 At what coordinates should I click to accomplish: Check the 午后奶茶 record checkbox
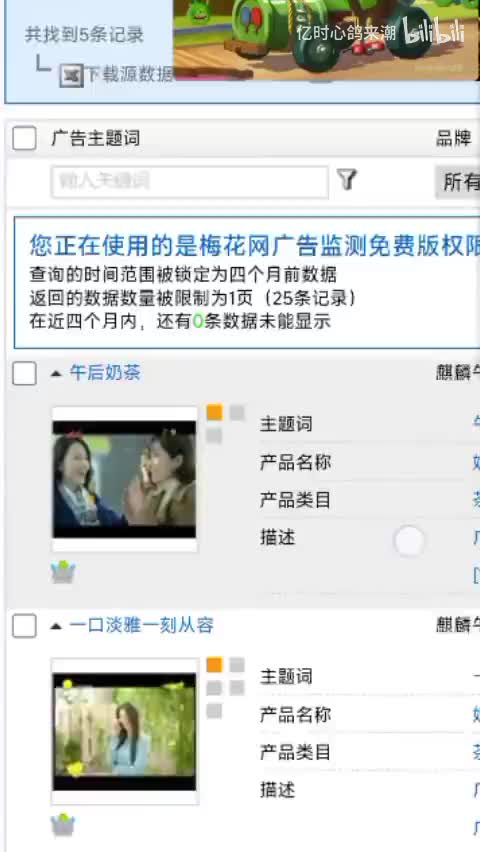(24, 373)
